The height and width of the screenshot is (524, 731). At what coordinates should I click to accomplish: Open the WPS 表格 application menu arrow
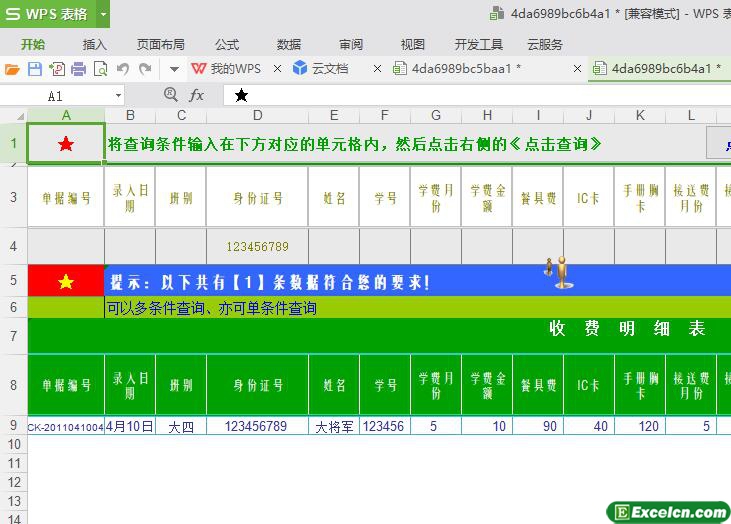pyautogui.click(x=103, y=14)
